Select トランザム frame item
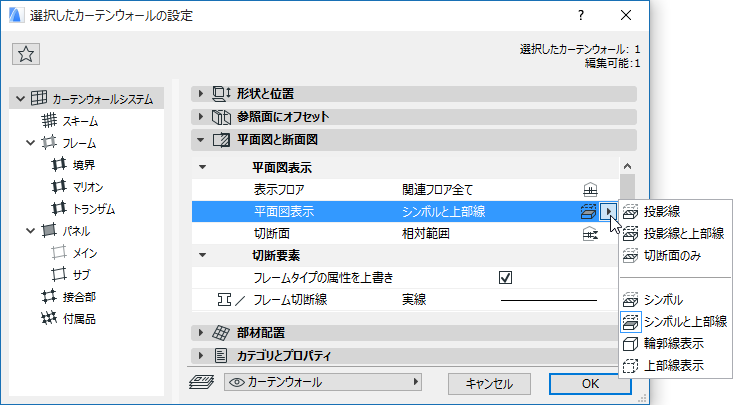 93,209
